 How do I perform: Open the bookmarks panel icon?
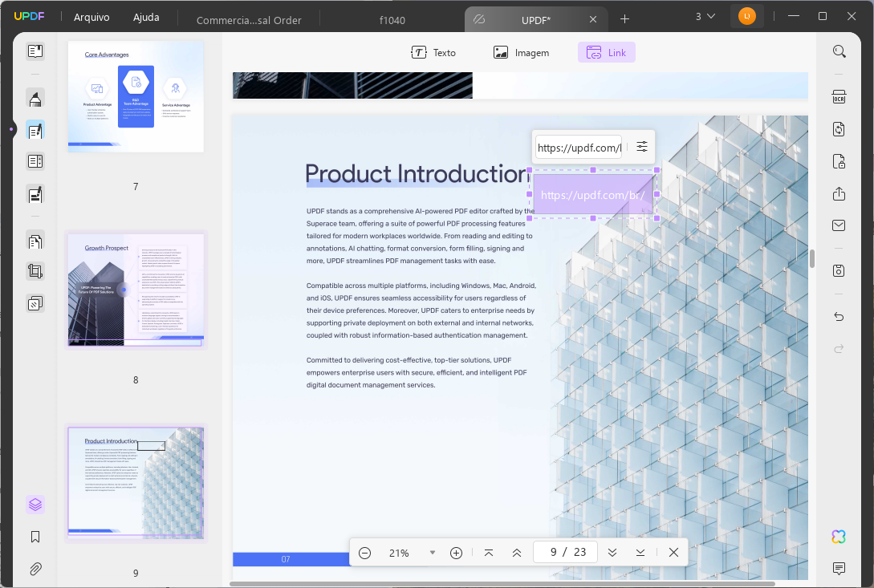(35, 537)
